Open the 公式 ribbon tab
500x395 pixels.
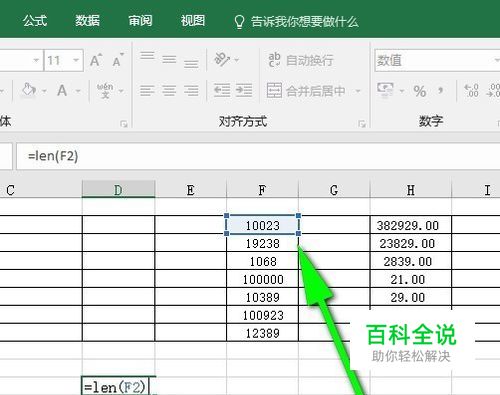coord(35,21)
